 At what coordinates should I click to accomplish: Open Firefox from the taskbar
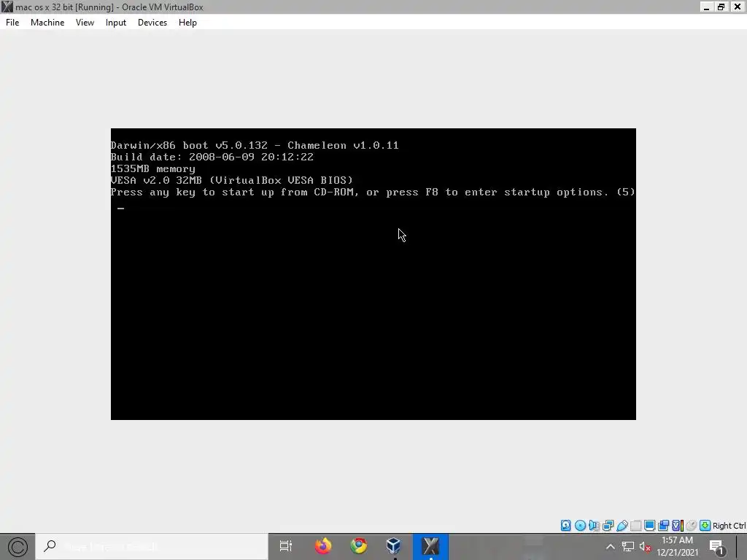[323, 546]
